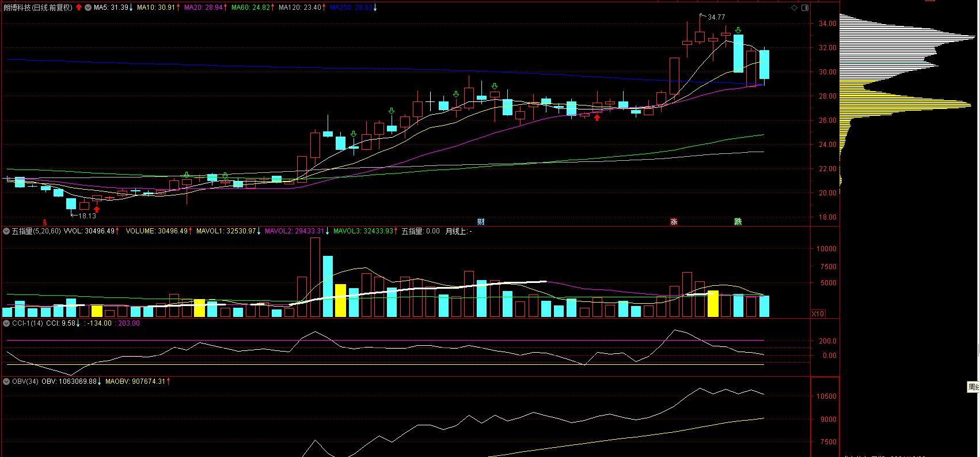Screen dimensions: 980x457
Task: Click the VOLUME: 30496.49 label
Action: (x=157, y=231)
